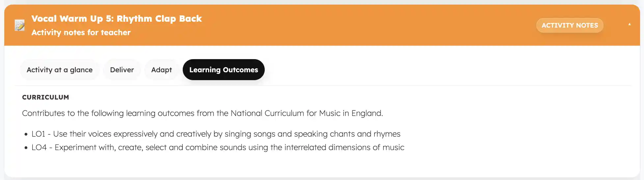Click the Vocal Warm Up 5 title
This screenshot has width=644, height=180.
[116, 19]
